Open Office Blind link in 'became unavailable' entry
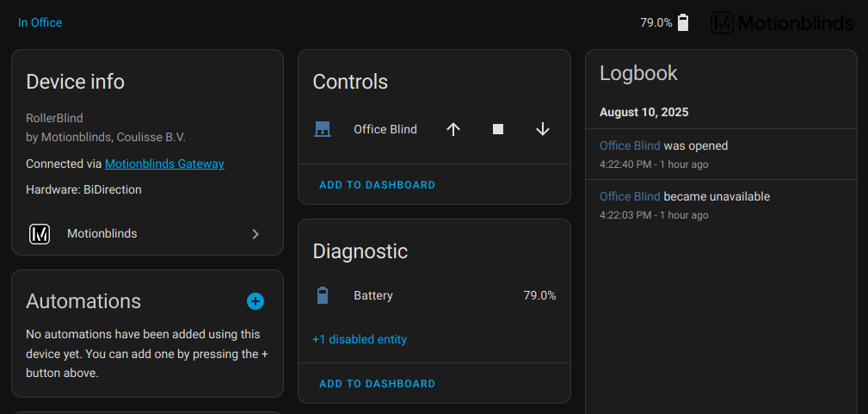868x414 pixels. pyautogui.click(x=630, y=197)
